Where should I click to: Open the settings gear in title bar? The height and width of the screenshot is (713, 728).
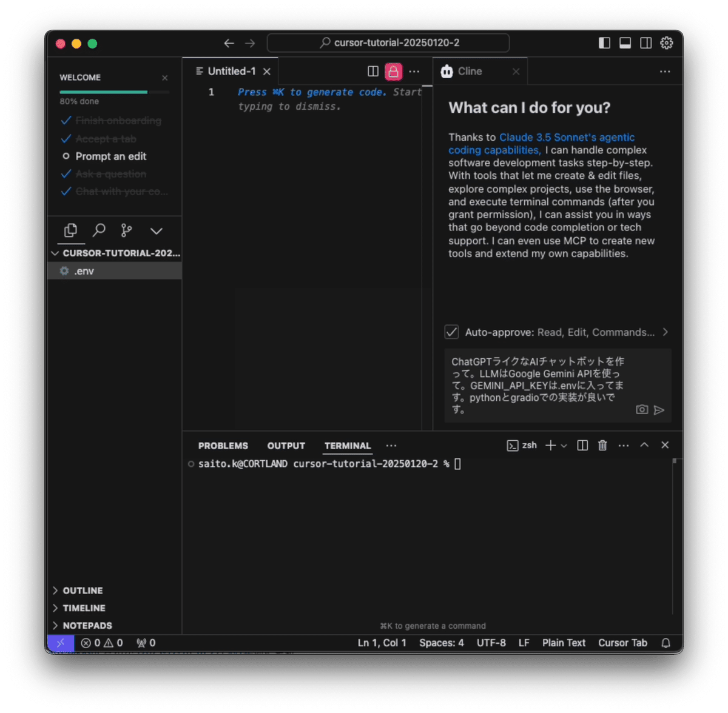coord(667,43)
